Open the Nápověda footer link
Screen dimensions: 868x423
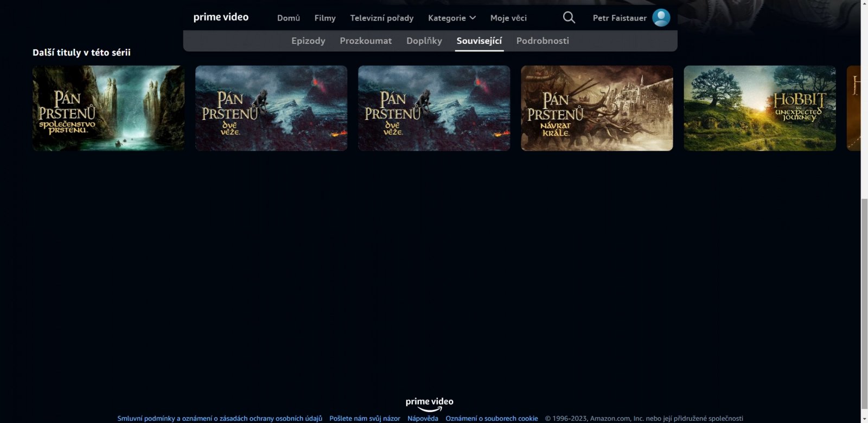(423, 418)
